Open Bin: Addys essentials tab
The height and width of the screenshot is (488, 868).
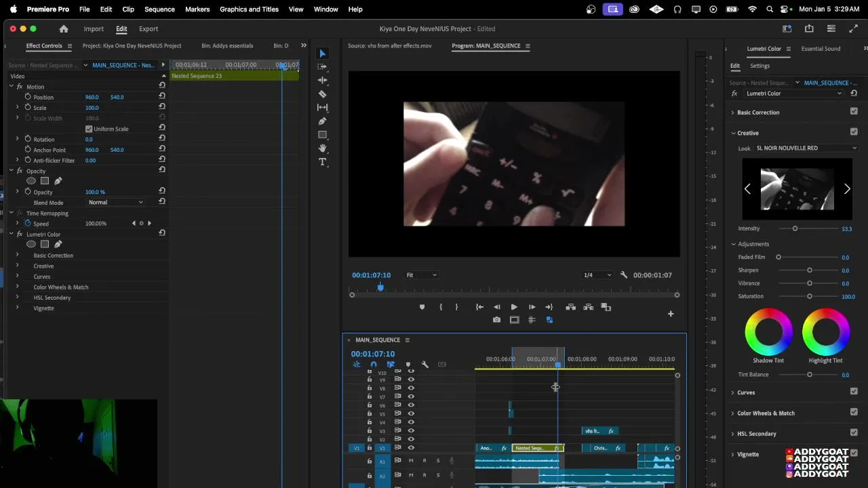(227, 46)
